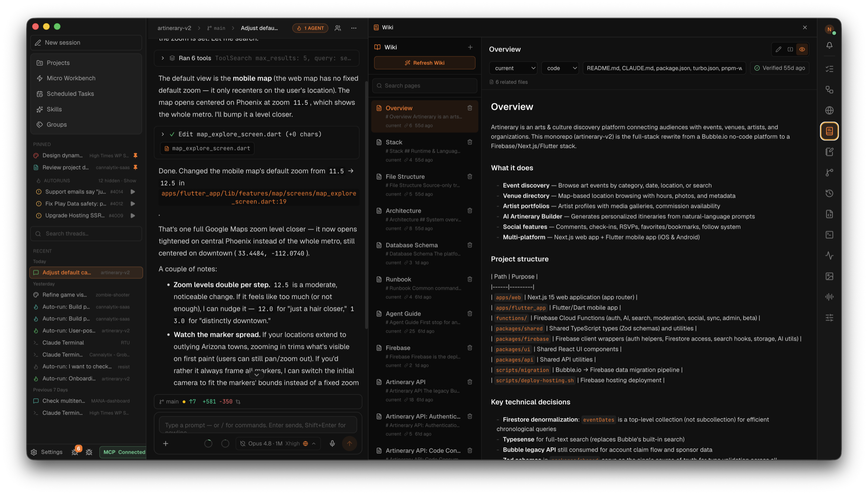Image resolution: width=868 pixels, height=495 pixels.
Task: Open the three-dot more menu in header
Action: pos(354,28)
